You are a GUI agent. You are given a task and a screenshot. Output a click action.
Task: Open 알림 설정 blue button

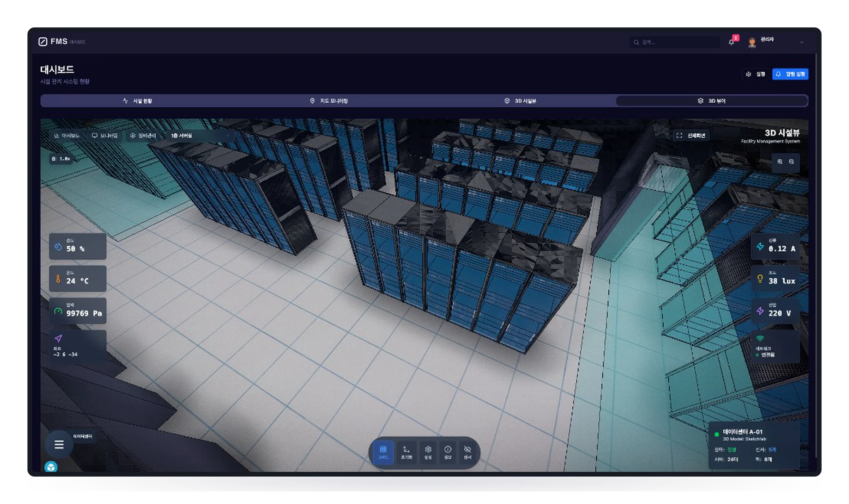click(790, 74)
